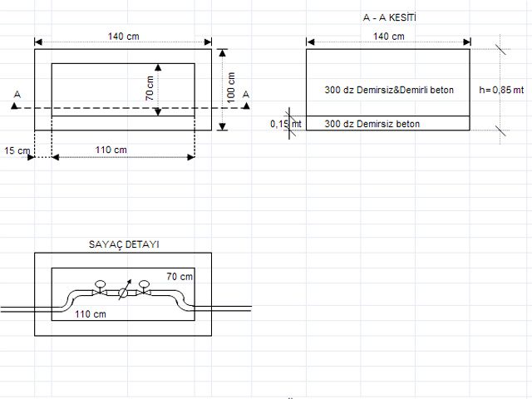This screenshot has height=399, width=532.
Task: Click the 'SAYAÇ DETAYI' heading
Action: (124, 244)
